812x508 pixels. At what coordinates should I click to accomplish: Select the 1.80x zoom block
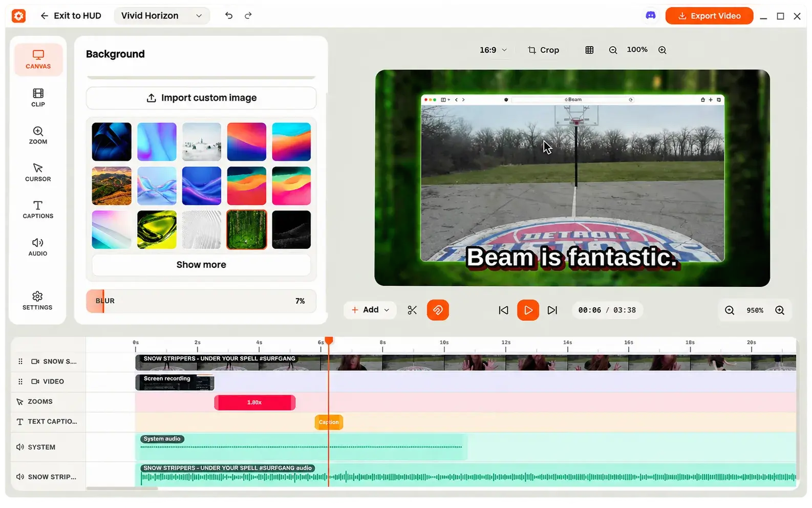pyautogui.click(x=254, y=403)
